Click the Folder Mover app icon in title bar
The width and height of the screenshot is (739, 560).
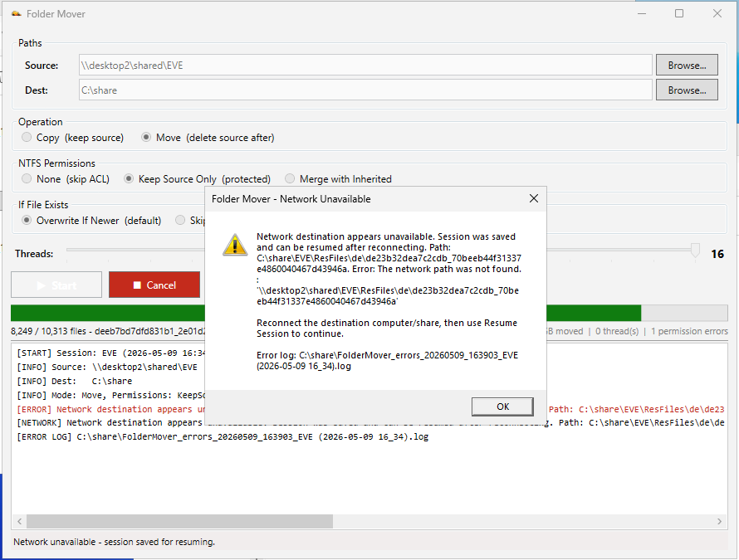17,13
